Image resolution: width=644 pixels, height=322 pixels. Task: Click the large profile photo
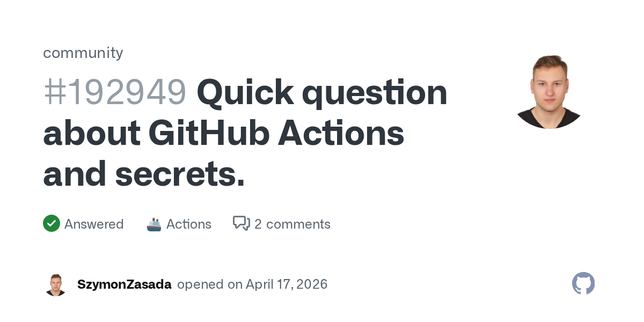549,92
